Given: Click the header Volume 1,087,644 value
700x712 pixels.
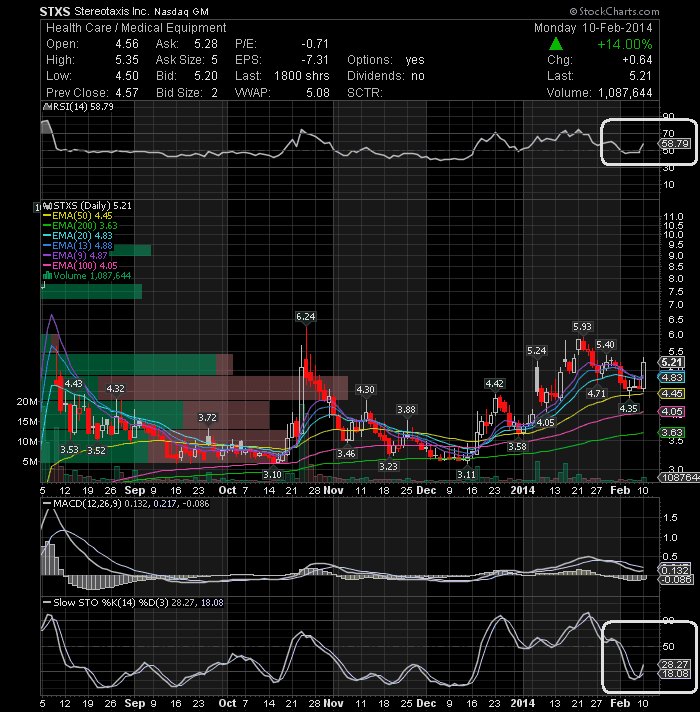Looking at the screenshot, I should [x=625, y=93].
